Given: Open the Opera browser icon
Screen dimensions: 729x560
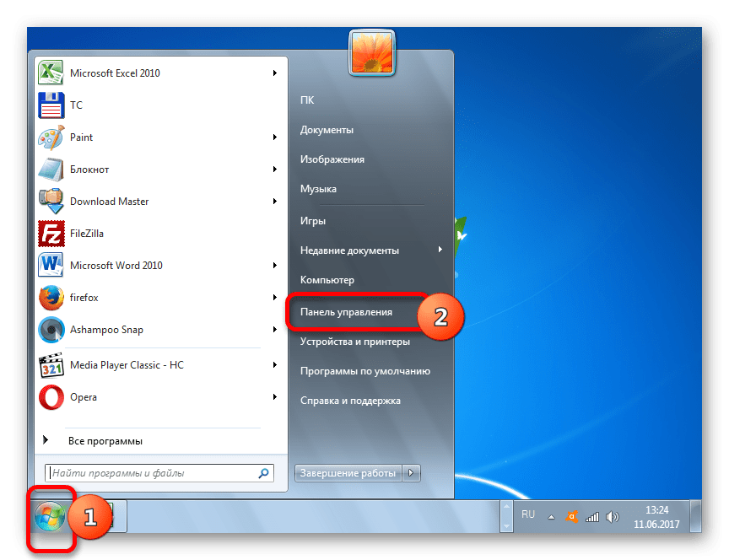Looking at the screenshot, I should pyautogui.click(x=51, y=397).
